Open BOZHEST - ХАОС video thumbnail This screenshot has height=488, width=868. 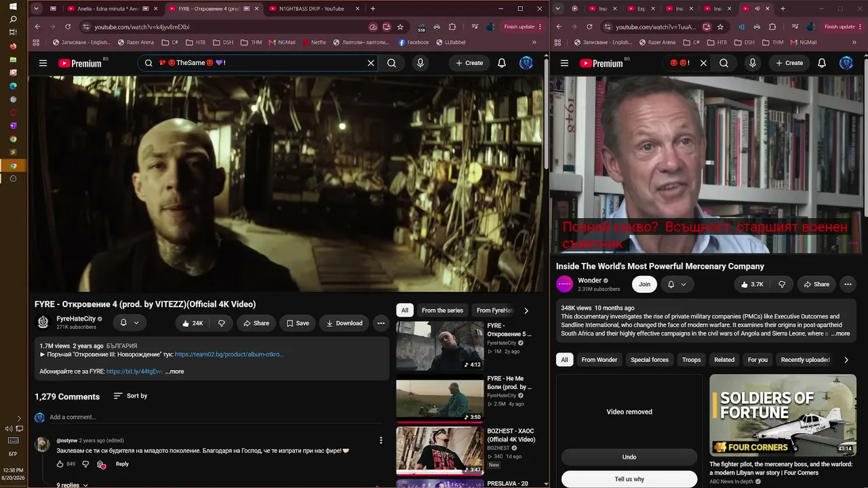(440, 450)
